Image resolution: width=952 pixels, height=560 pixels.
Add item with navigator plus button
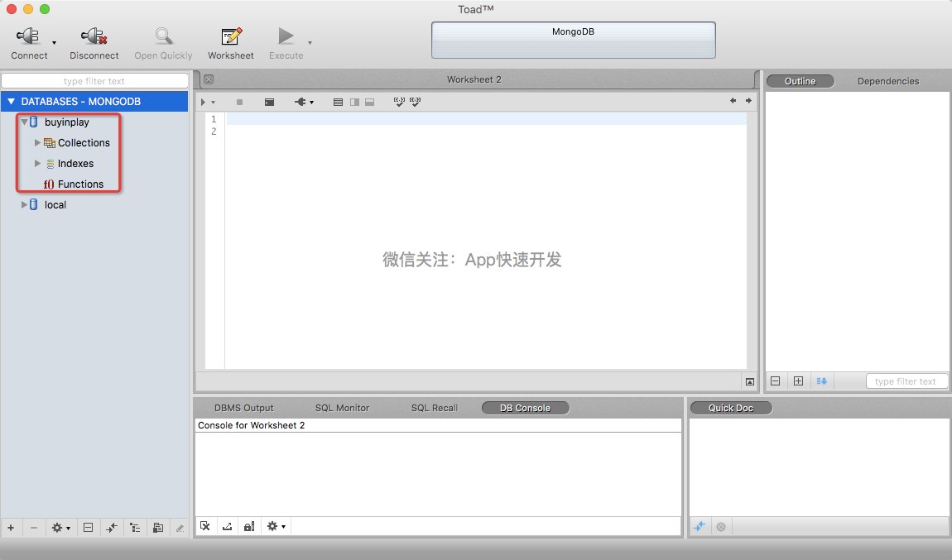click(x=11, y=528)
